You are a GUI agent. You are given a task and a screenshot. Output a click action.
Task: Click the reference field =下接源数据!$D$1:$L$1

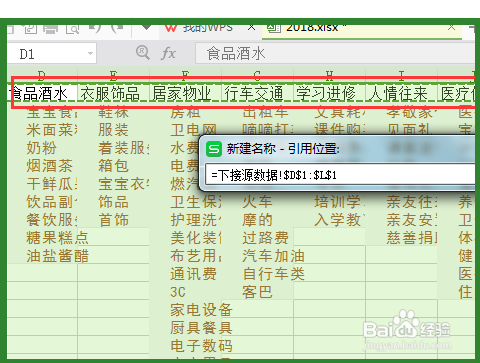340,175
